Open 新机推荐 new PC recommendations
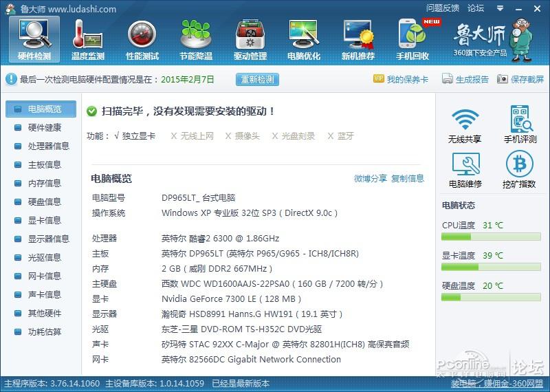 [x=358, y=40]
